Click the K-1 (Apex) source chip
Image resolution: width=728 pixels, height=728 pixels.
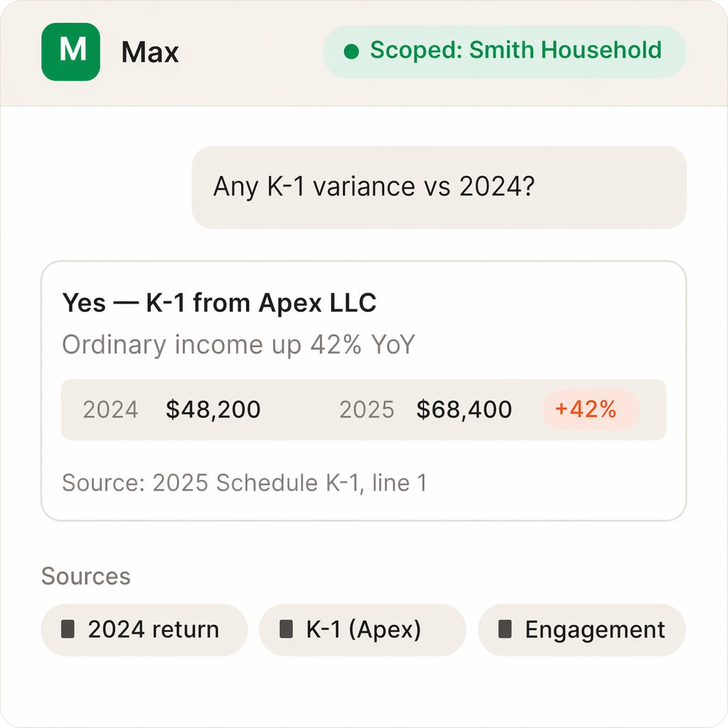point(363,629)
